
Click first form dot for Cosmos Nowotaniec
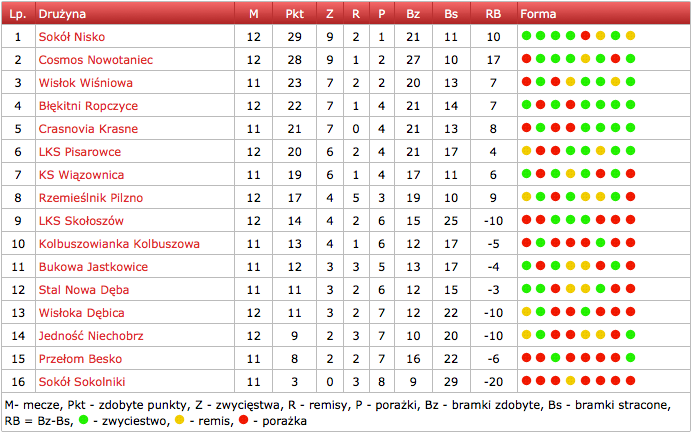point(526,60)
